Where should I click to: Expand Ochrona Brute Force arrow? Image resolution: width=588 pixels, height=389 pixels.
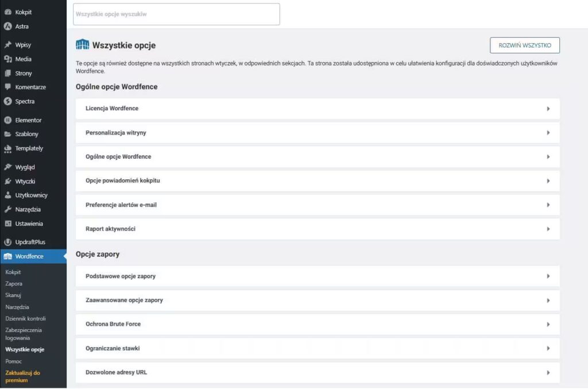tap(548, 325)
